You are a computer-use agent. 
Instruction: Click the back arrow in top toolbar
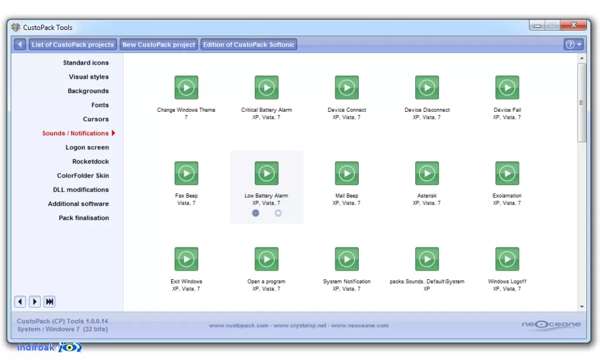pos(20,44)
